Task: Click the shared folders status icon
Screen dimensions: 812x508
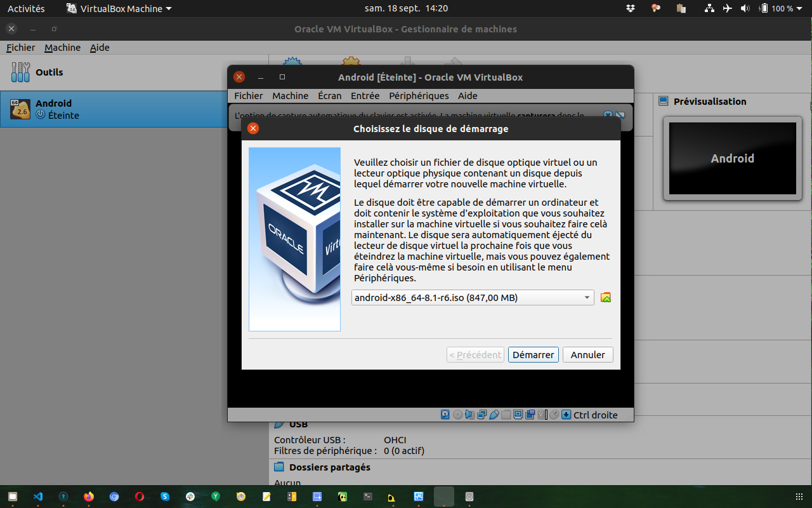Action: pyautogui.click(x=506, y=415)
